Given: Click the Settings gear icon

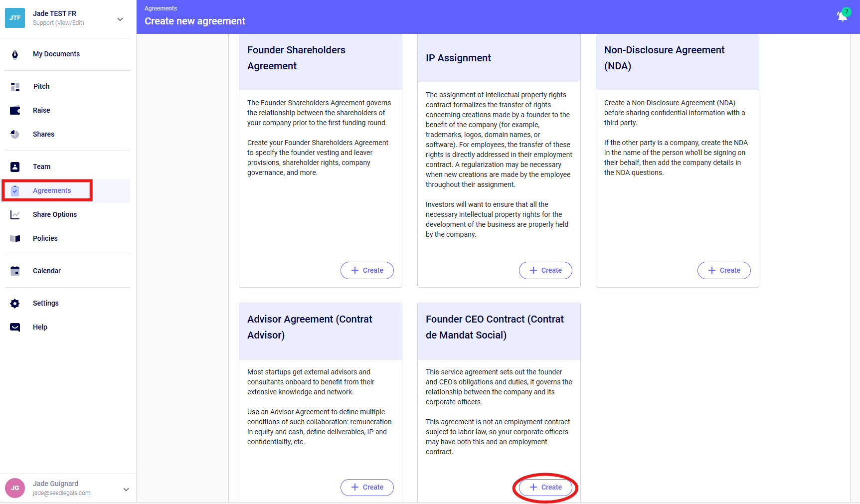Looking at the screenshot, I should [15, 304].
